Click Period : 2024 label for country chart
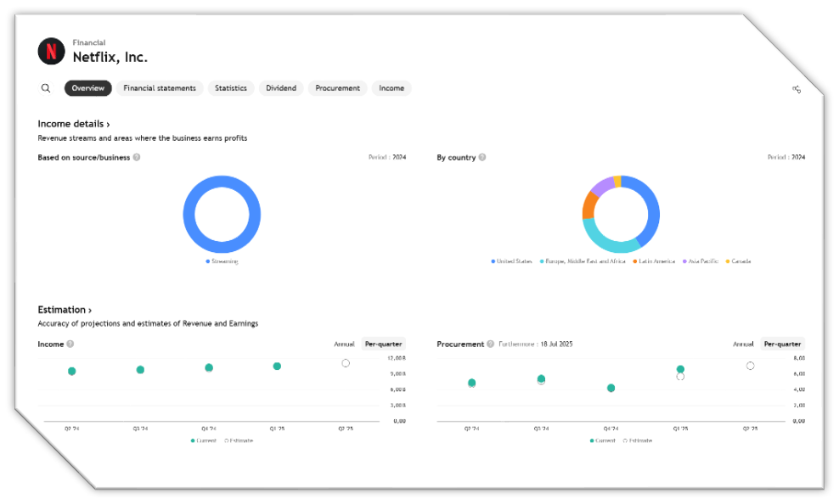The height and width of the screenshot is (504, 839). tap(786, 157)
